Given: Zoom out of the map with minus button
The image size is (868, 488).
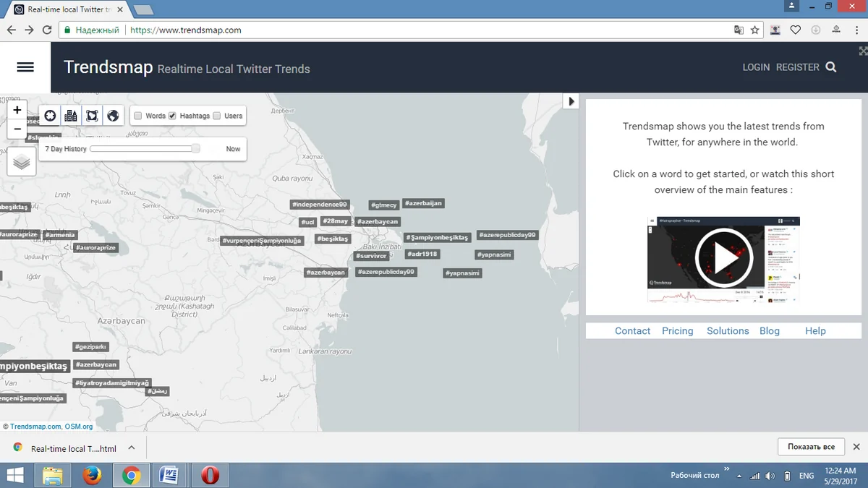Looking at the screenshot, I should click(x=17, y=129).
